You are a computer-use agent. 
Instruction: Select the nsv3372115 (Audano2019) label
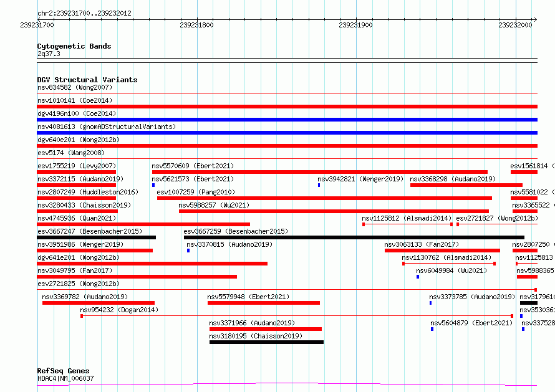coord(80,179)
